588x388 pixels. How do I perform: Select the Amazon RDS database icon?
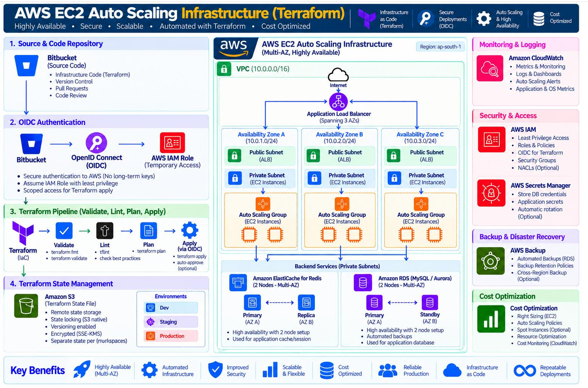coord(363,282)
